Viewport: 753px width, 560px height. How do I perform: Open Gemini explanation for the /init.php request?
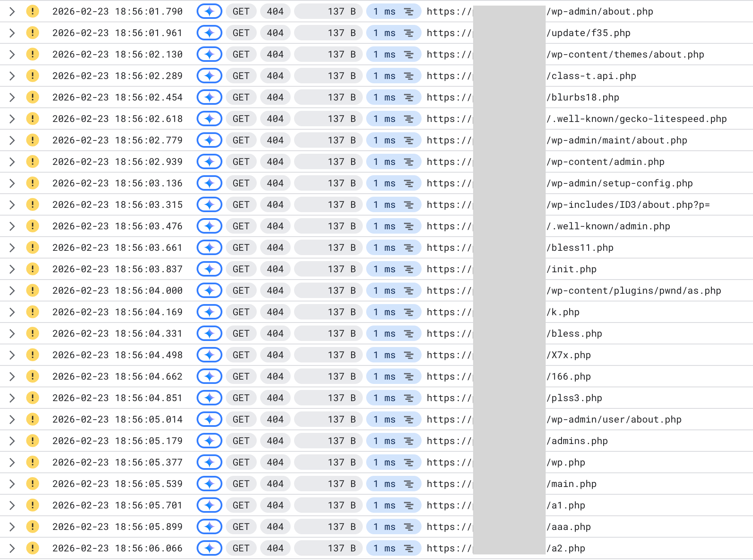[209, 269]
